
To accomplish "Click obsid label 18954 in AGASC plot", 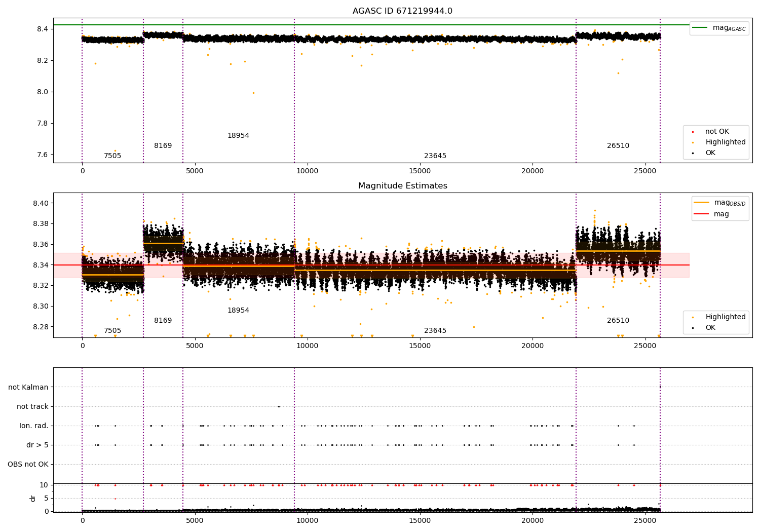I will (x=238, y=136).
